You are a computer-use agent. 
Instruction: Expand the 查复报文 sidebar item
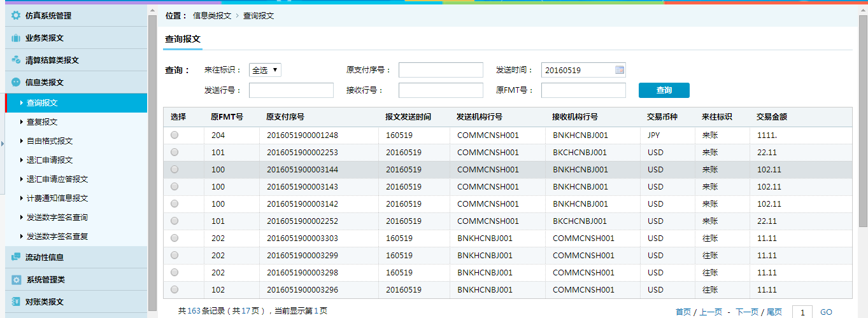(42, 121)
